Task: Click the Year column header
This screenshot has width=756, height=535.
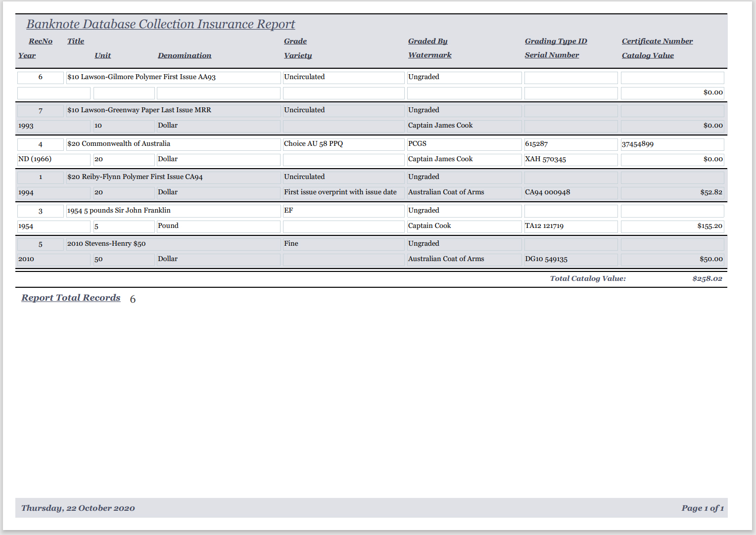Action: coord(27,55)
